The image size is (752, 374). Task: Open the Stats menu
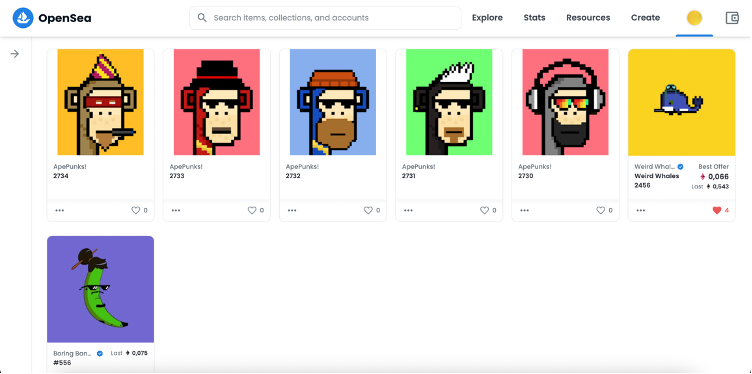534,18
